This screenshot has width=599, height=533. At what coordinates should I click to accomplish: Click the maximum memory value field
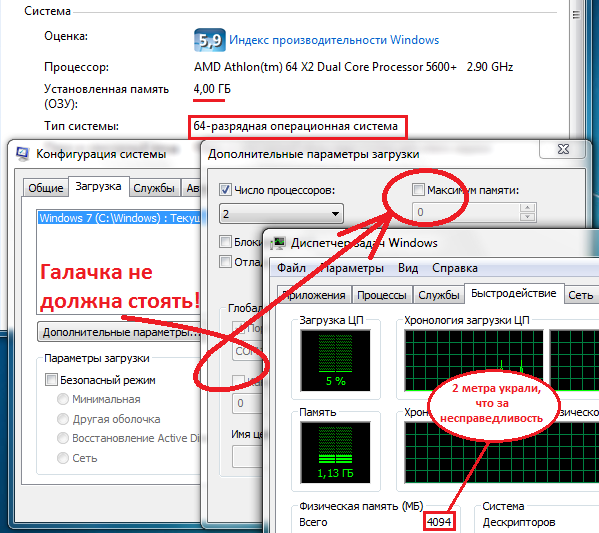point(465,212)
